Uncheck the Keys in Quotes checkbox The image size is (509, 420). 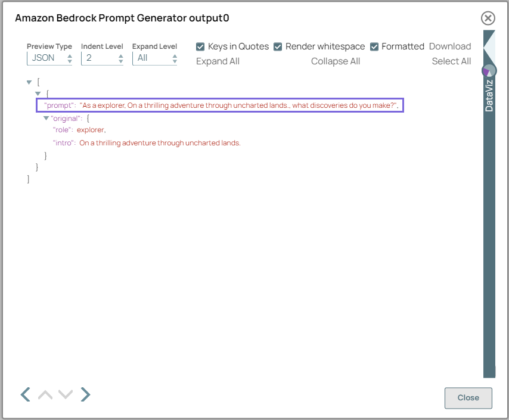tap(200, 46)
